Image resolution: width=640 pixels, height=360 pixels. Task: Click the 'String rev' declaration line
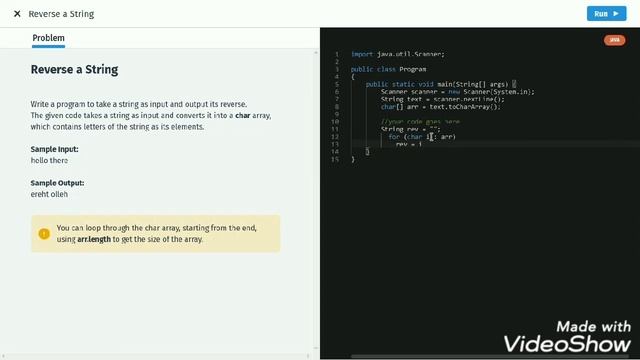(x=411, y=129)
